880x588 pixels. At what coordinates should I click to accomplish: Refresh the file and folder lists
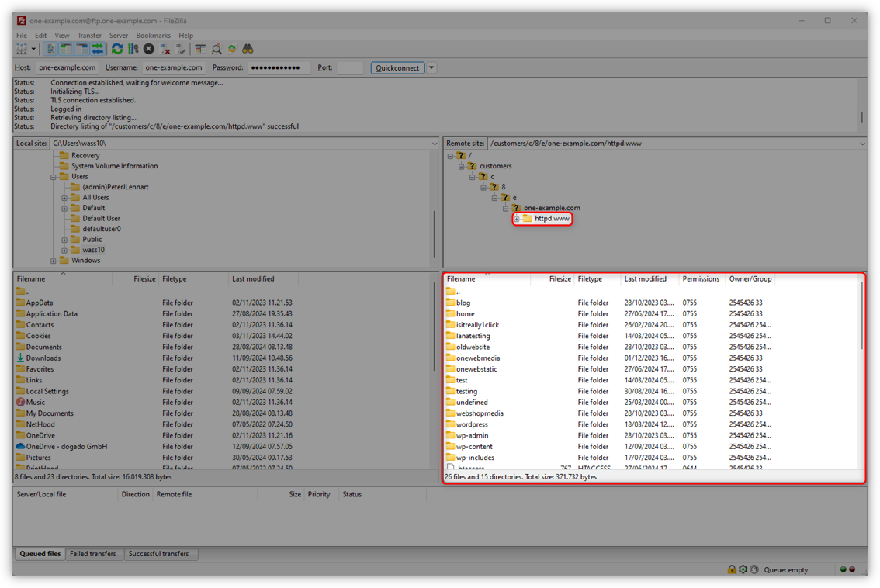[118, 48]
